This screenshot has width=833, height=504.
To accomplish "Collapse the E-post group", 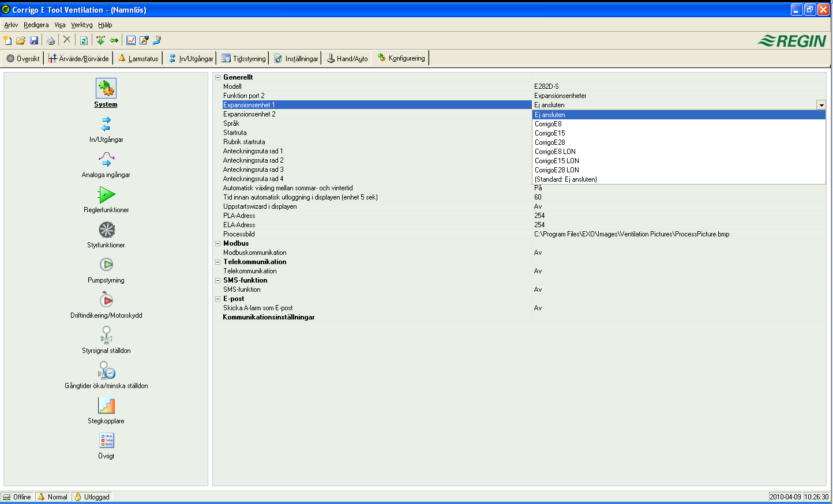I will pos(218,299).
